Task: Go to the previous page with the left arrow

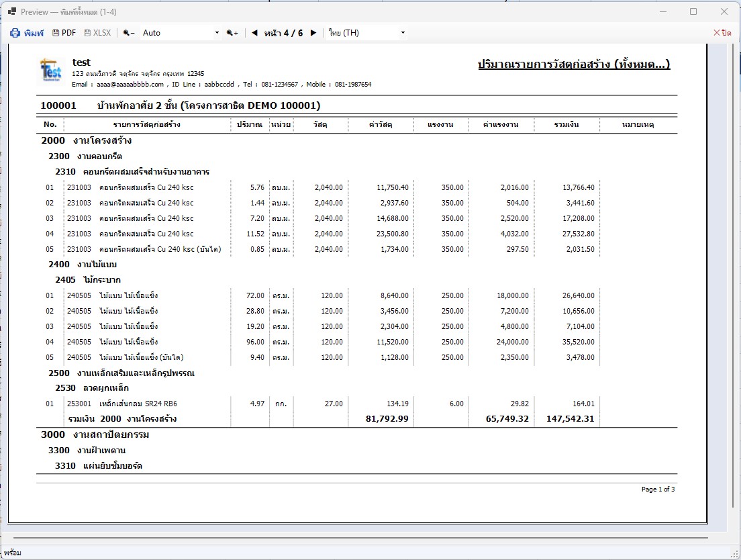Action: (255, 33)
